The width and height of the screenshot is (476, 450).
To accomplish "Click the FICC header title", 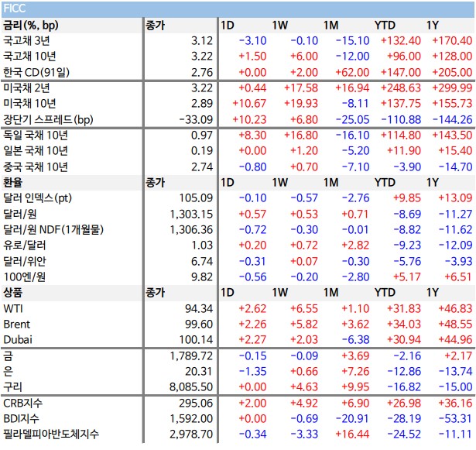I will (14, 9).
